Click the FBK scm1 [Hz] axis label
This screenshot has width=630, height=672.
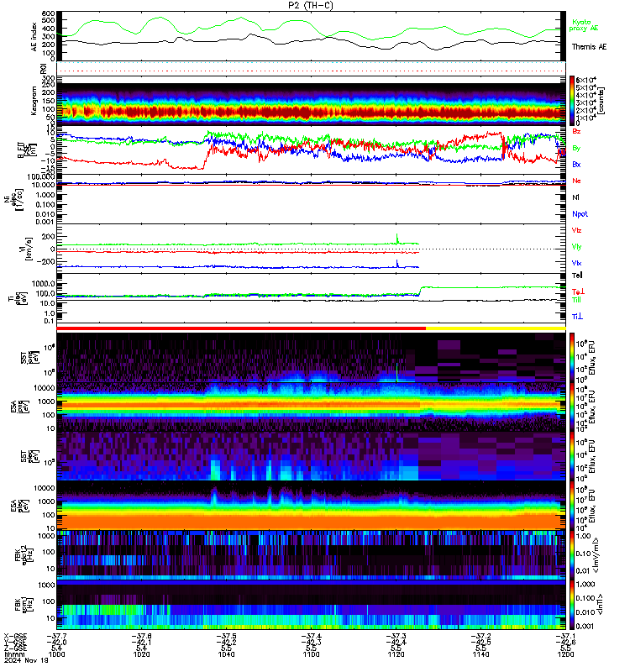click(x=24, y=605)
